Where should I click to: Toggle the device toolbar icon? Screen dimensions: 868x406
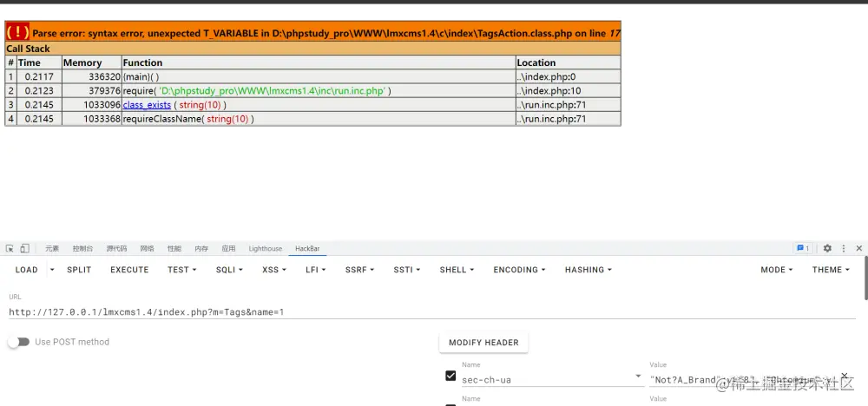(24, 249)
